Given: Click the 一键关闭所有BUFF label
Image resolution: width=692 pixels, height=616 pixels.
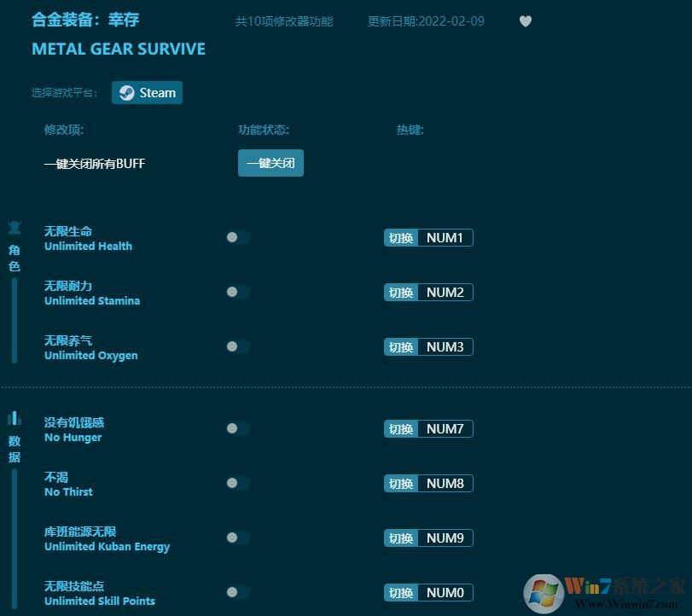Looking at the screenshot, I should [x=95, y=164].
